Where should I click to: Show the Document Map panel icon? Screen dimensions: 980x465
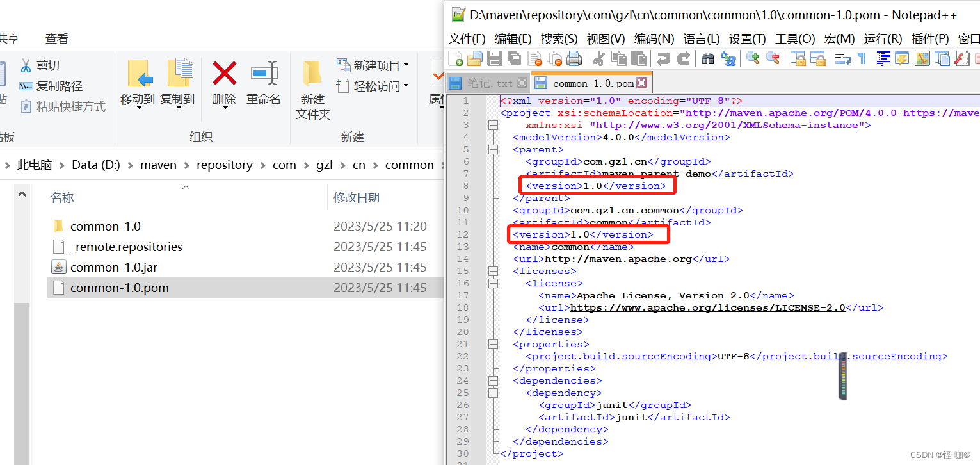point(922,58)
